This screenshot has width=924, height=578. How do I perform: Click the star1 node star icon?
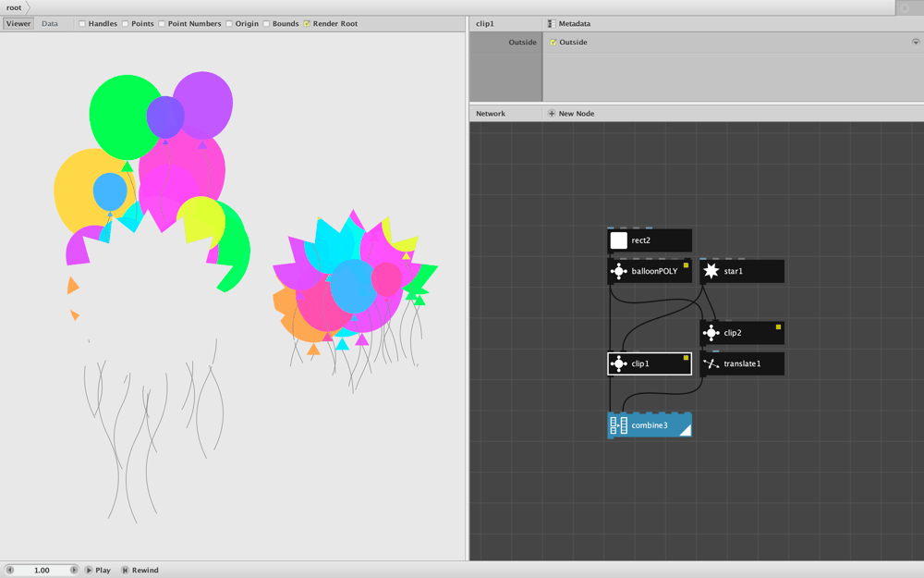pyautogui.click(x=711, y=271)
